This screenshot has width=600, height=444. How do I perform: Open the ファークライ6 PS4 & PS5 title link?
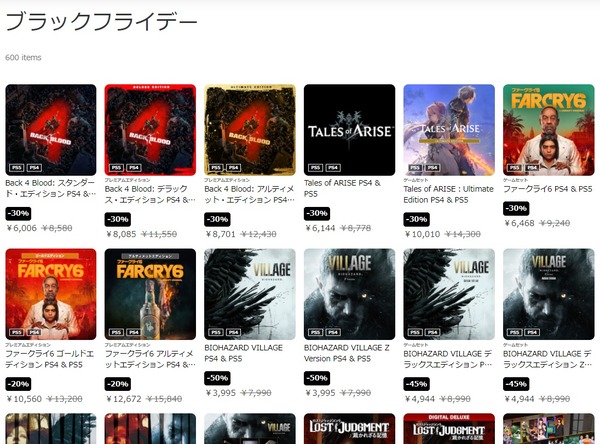[x=547, y=189]
